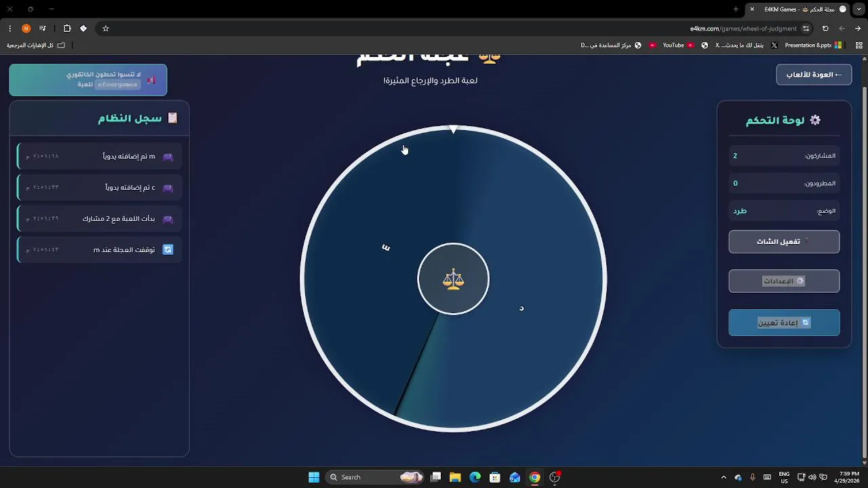
Task: Click the efourgames category tag
Action: (117, 85)
